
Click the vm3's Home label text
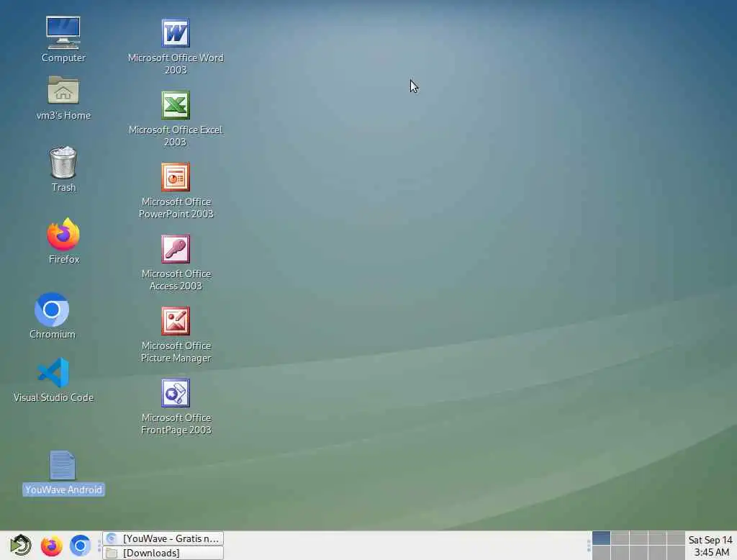click(63, 115)
